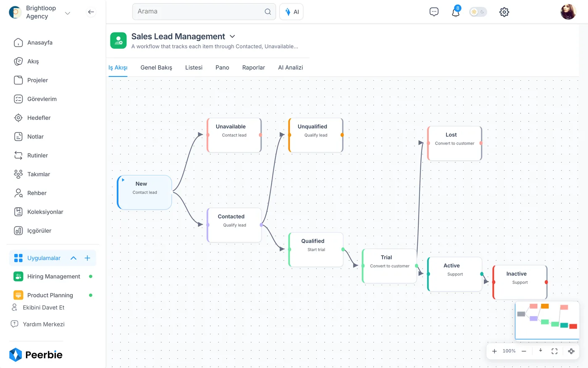Open Hiring Management app
Image resolution: width=588 pixels, height=368 pixels.
(52, 276)
